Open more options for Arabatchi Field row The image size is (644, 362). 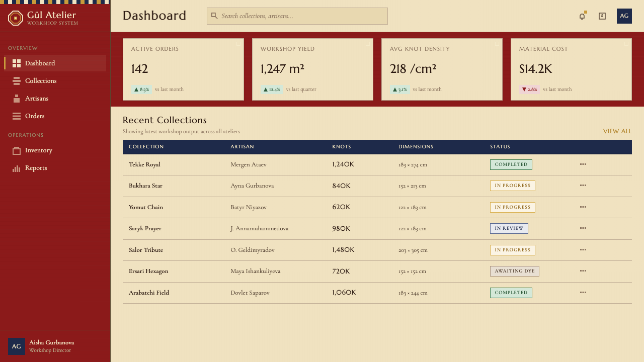pos(583,293)
